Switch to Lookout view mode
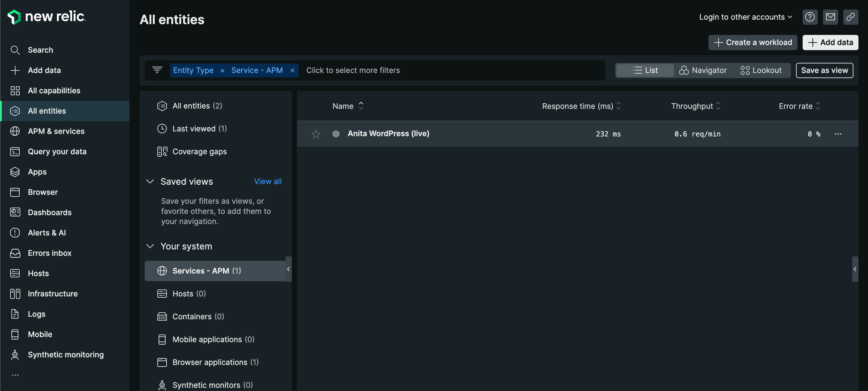This screenshot has width=868, height=391. point(762,70)
